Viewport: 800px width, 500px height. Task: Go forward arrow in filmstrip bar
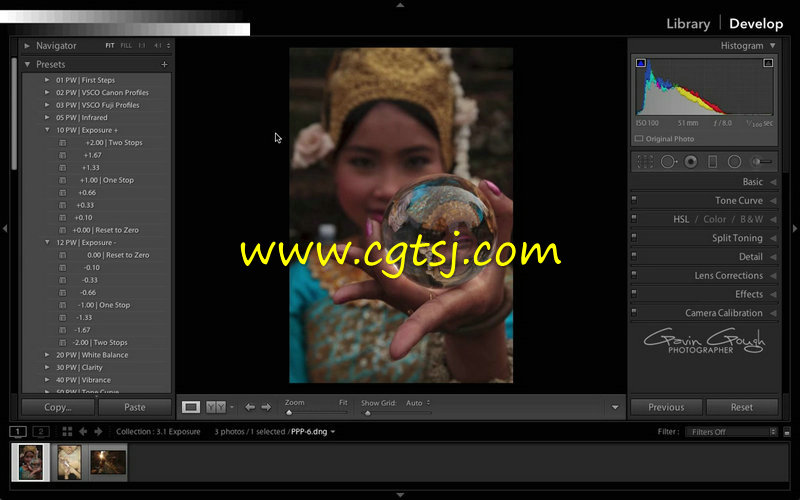click(98, 432)
